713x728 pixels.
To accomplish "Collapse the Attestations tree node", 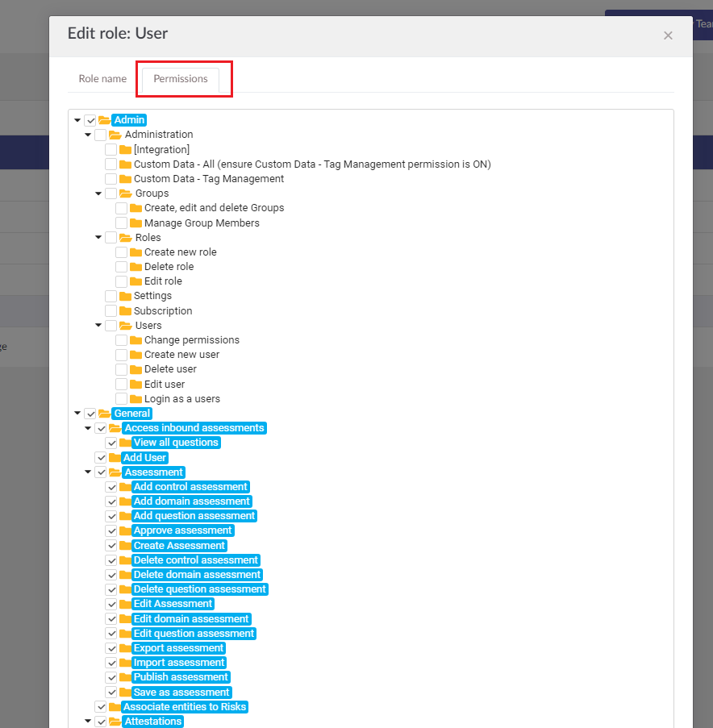I will [x=88, y=721].
